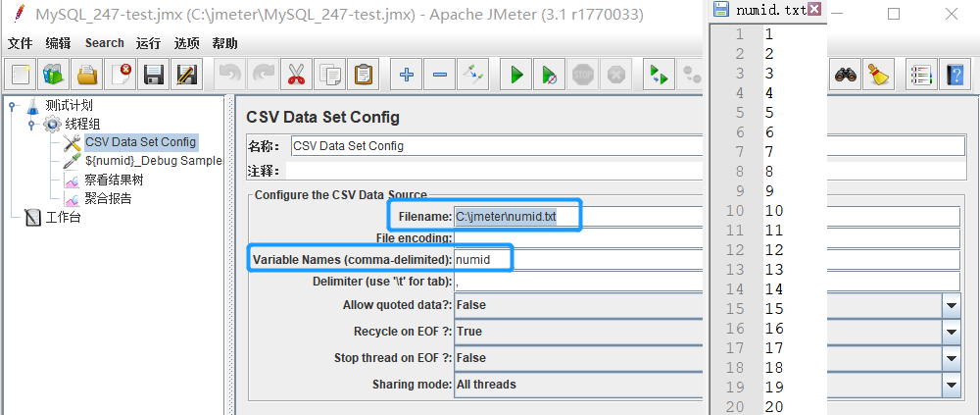Select ${numid}_Debug Sampler tree node
The width and height of the screenshot is (980, 415).
(x=154, y=161)
